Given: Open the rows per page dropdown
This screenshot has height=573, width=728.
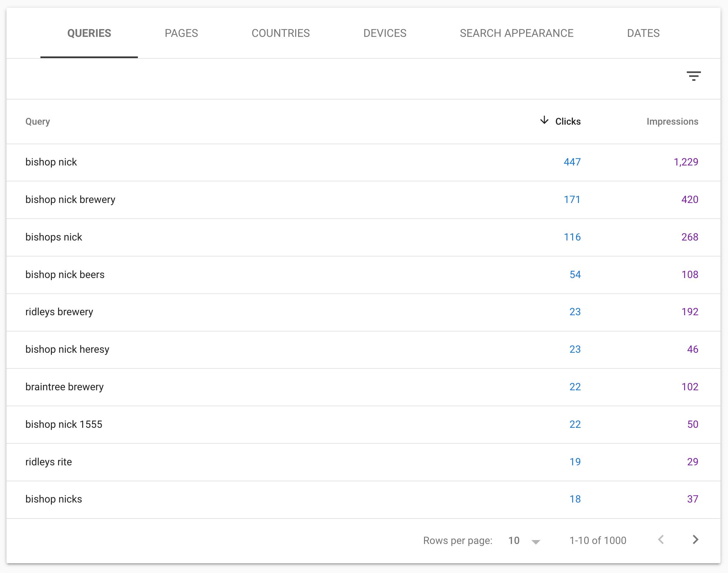Looking at the screenshot, I should [x=524, y=540].
